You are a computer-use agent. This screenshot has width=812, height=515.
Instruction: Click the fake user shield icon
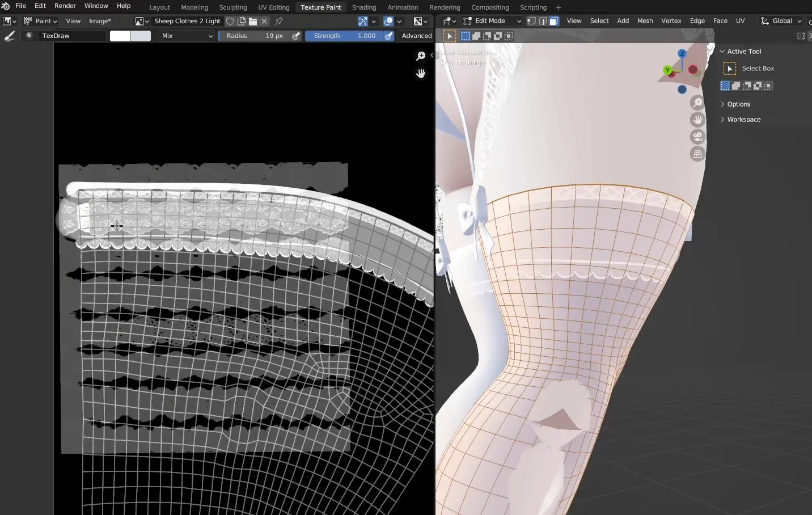coord(230,21)
